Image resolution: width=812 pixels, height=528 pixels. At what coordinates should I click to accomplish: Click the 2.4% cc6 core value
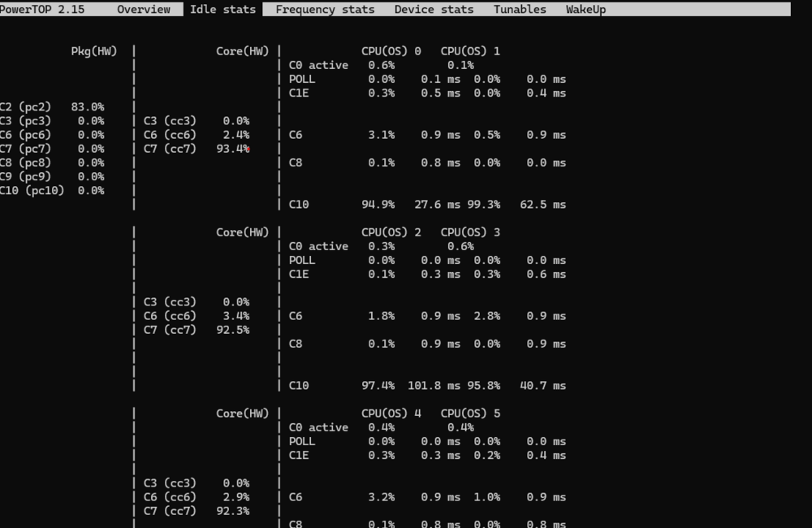236,135
